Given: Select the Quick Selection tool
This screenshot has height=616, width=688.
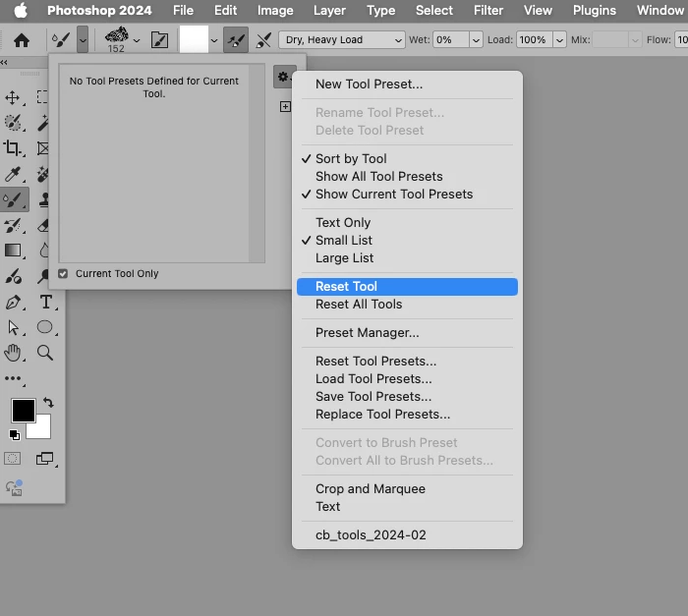Looking at the screenshot, I should [x=12, y=123].
